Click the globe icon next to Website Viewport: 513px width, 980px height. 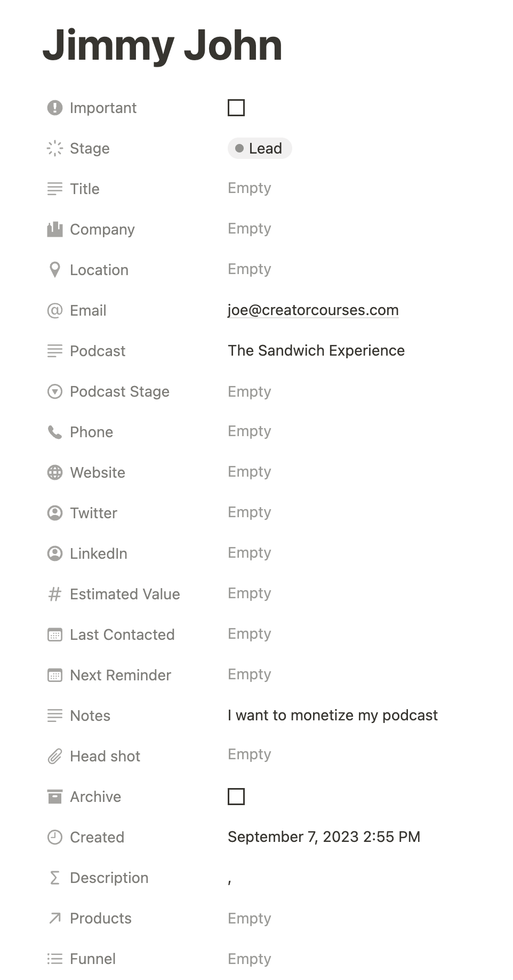pyautogui.click(x=55, y=472)
